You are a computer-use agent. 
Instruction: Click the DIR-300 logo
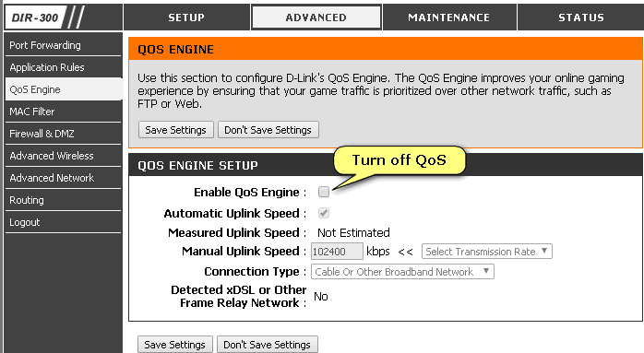coord(36,18)
